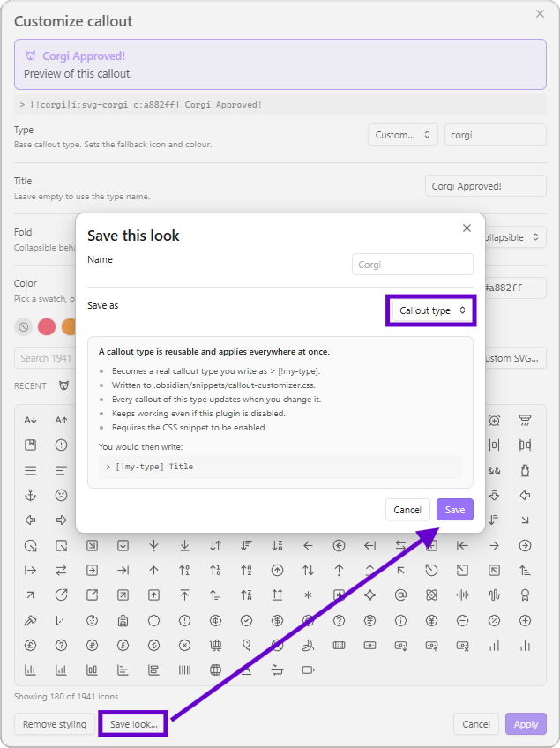
Task: Click the Remove styling button
Action: pos(55,724)
